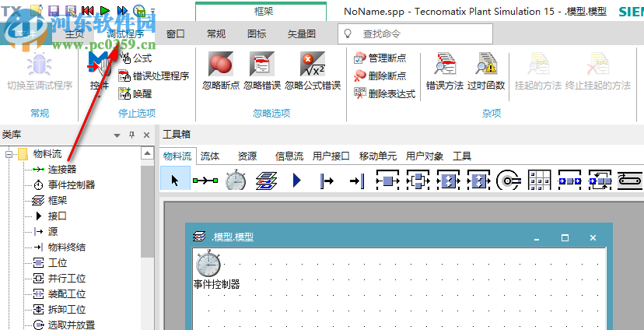Toggle 唤醒 stop option
The width and height of the screenshot is (644, 330).
(x=135, y=93)
